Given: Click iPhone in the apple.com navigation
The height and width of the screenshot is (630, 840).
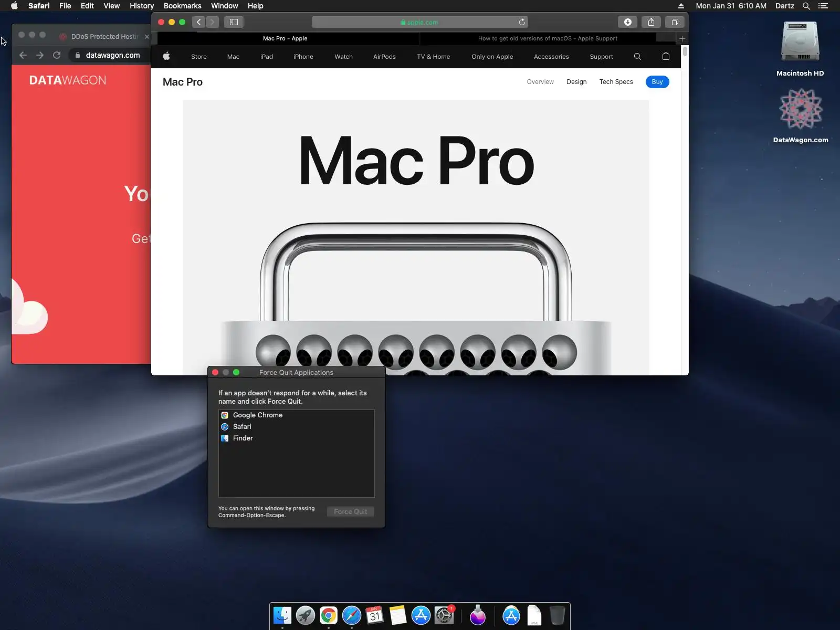Looking at the screenshot, I should pyautogui.click(x=303, y=57).
